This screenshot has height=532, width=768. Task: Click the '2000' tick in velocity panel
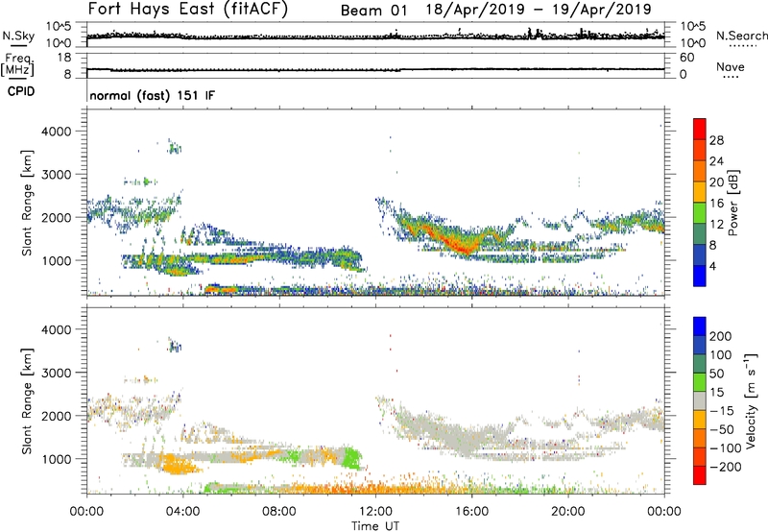point(56,416)
